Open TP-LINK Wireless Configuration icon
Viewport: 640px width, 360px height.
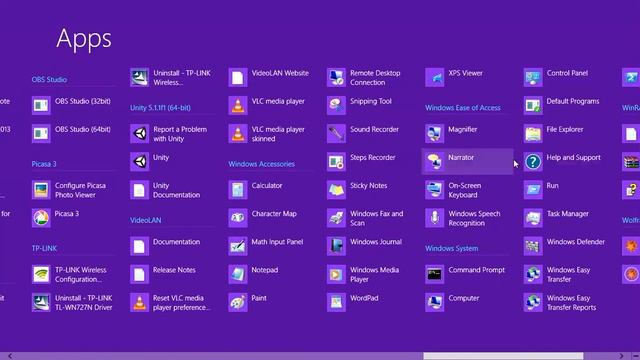click(x=41, y=274)
